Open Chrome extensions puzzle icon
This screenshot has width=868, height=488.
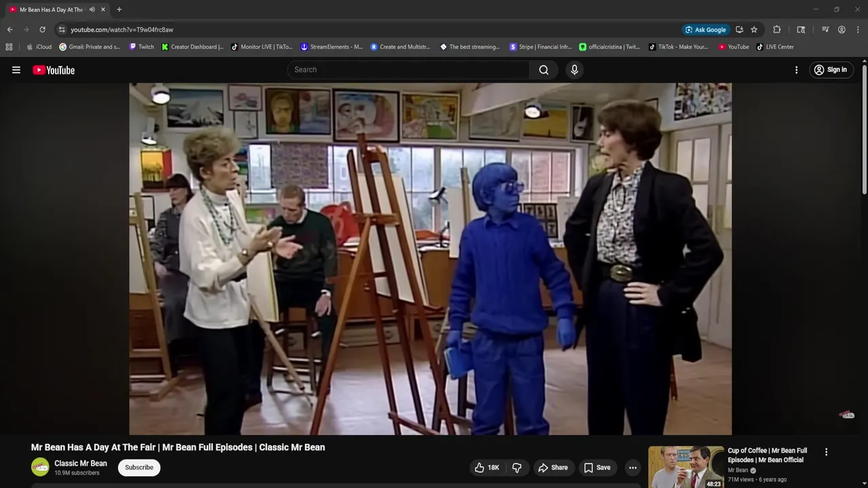[777, 30]
